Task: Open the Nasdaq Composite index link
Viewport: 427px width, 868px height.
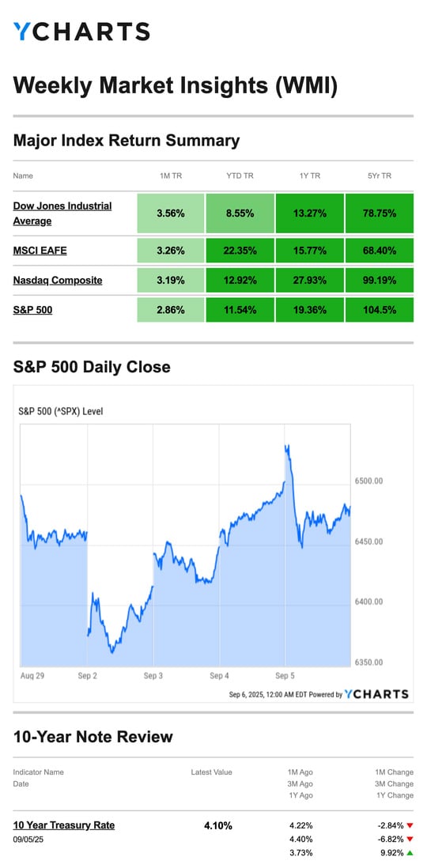Action: coord(58,280)
